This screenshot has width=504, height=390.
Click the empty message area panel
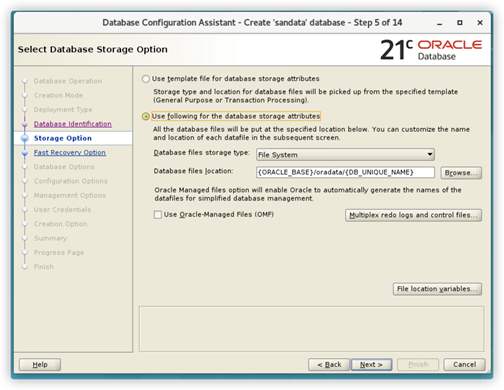(x=311, y=329)
